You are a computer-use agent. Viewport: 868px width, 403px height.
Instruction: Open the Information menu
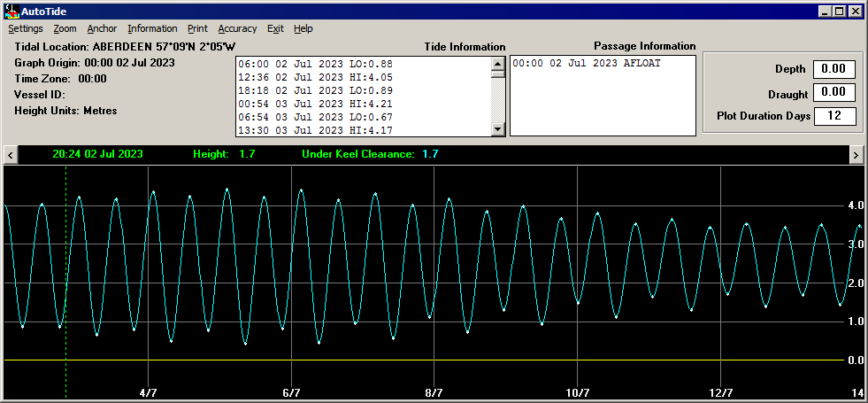(x=152, y=29)
